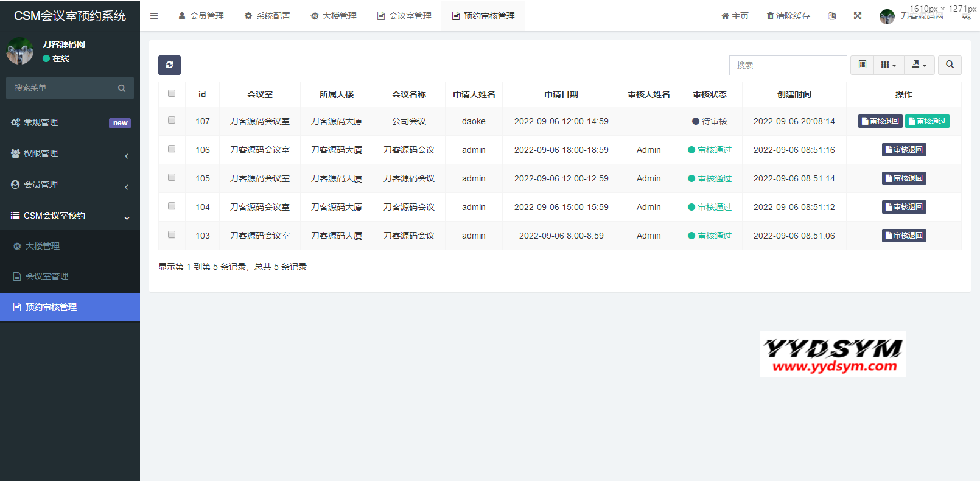Select the checkbox for row 107

pos(172,121)
